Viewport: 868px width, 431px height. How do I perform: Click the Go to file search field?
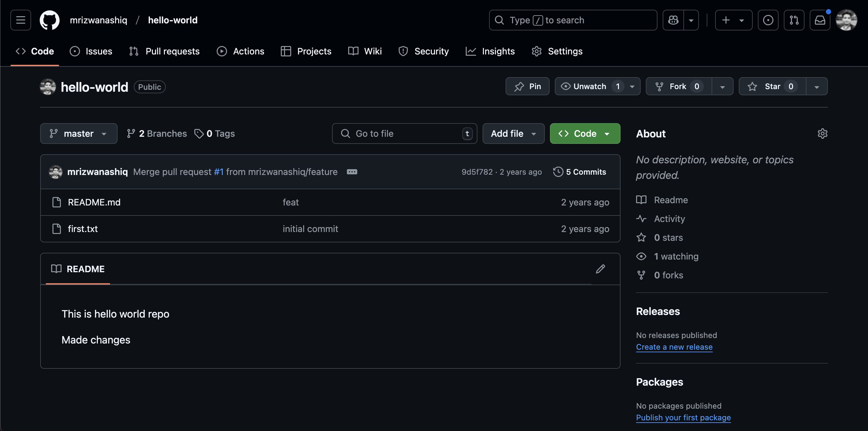(x=404, y=134)
